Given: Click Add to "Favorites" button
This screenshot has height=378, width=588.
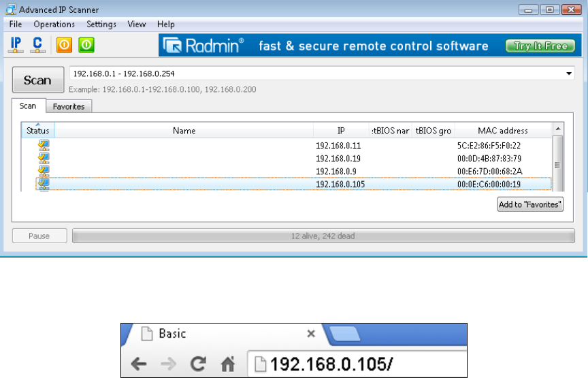Looking at the screenshot, I should tap(530, 204).
